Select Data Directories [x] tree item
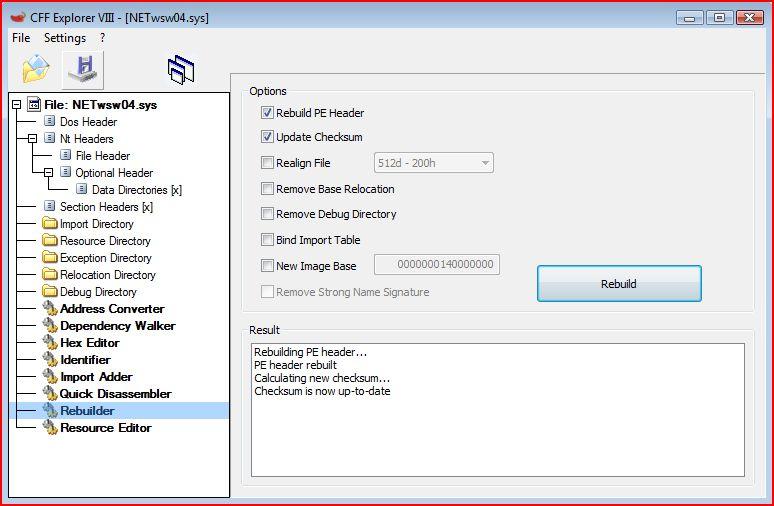Viewport: 774px width, 506px height. 137,190
